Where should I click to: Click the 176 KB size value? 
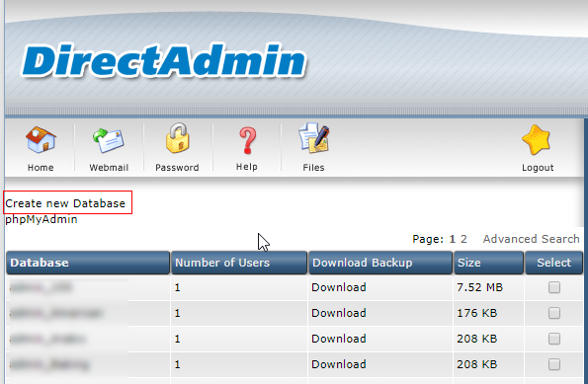[x=477, y=313]
